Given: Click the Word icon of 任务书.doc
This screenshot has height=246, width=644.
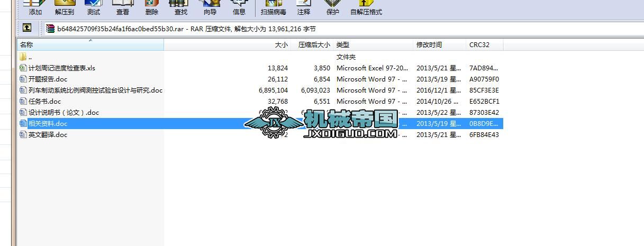Looking at the screenshot, I should (23, 101).
